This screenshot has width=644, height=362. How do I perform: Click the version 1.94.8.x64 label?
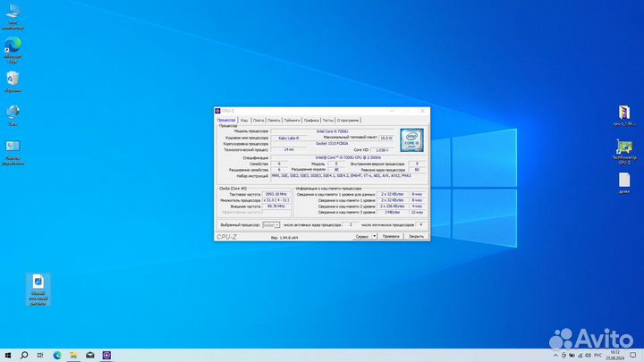(284, 237)
